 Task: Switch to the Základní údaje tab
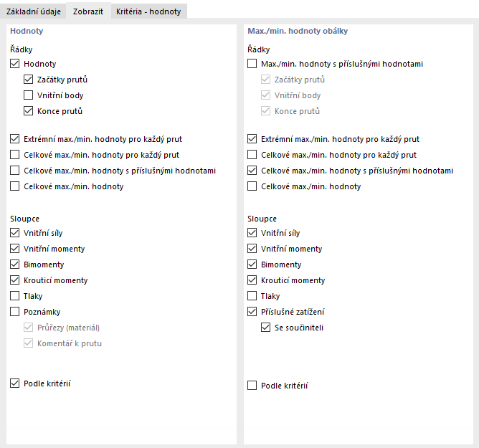33,11
